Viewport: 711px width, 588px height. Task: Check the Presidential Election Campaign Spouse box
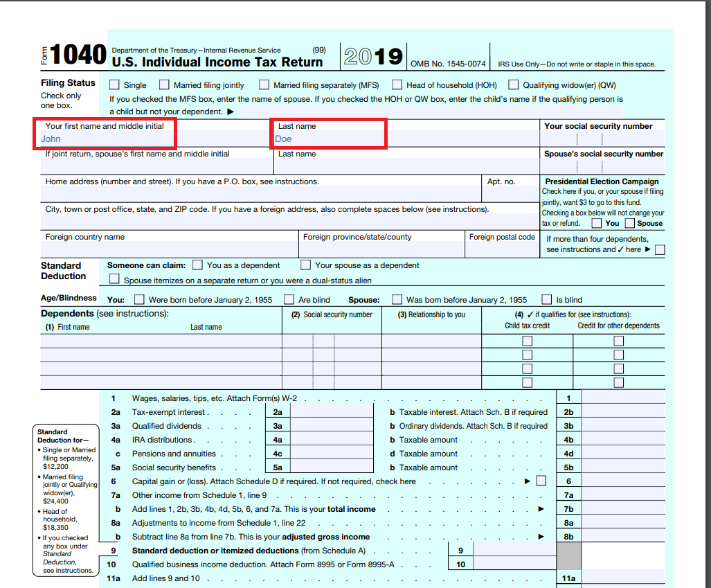pyautogui.click(x=629, y=224)
